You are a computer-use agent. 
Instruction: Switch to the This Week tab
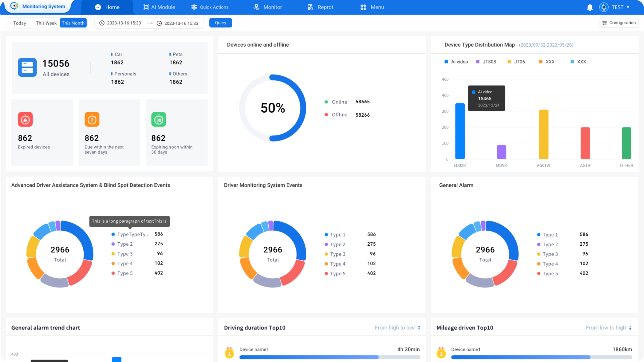click(x=46, y=23)
